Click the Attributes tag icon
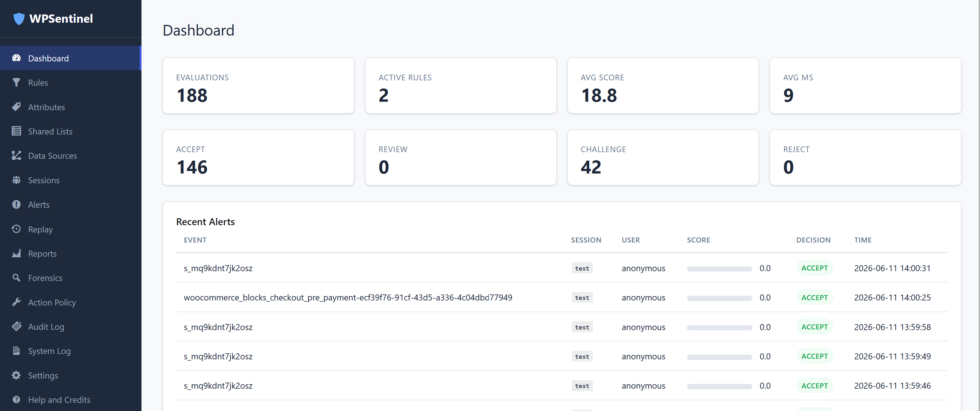980x411 pixels. (x=16, y=107)
